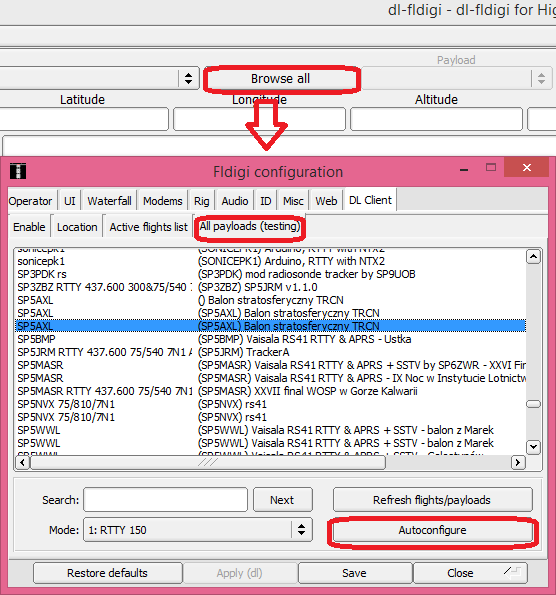Select SP5MASR XXVII final WOSP row
The height and width of the screenshot is (595, 556).
coord(270,391)
